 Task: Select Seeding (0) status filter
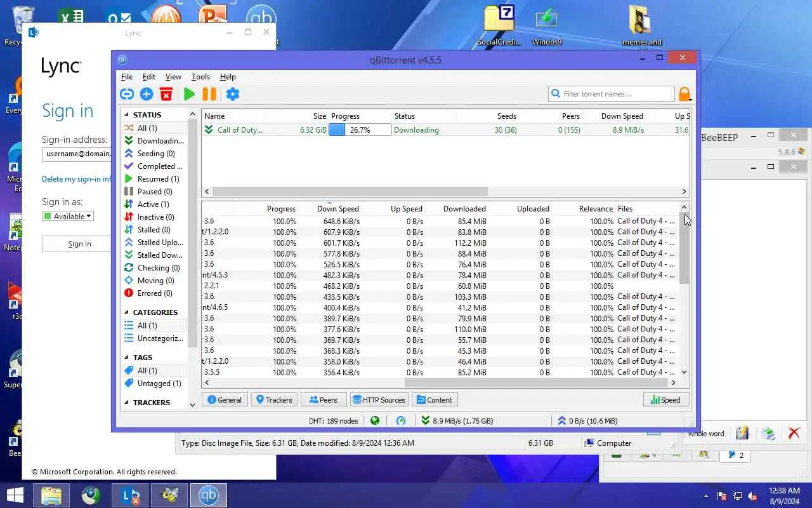tap(154, 154)
